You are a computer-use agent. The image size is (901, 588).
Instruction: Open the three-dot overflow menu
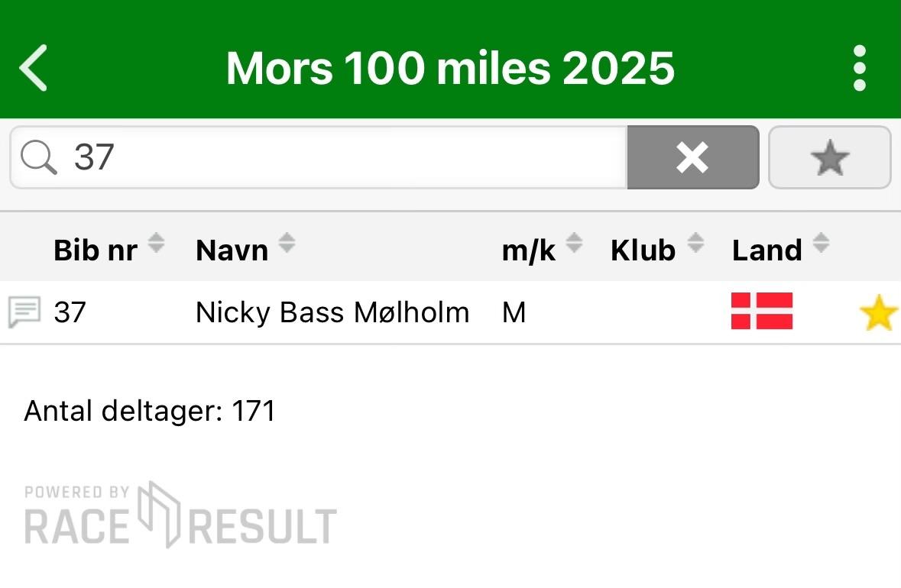859,68
